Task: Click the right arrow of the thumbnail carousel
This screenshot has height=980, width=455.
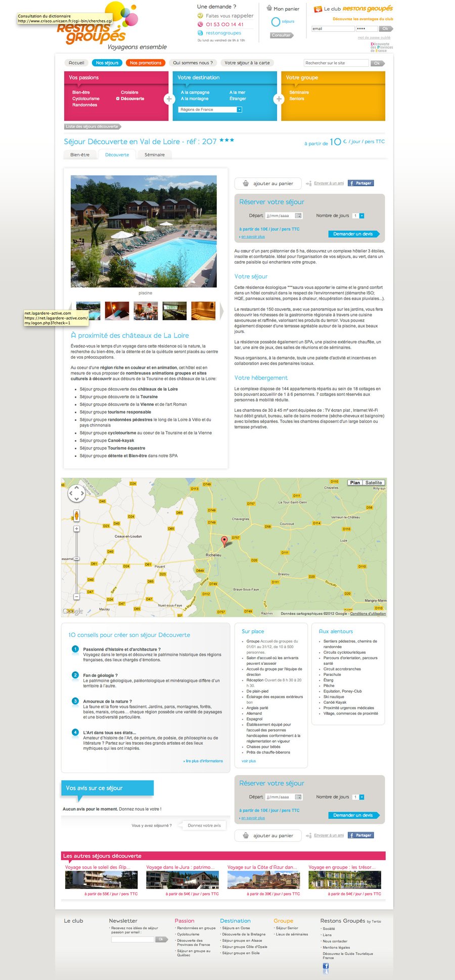Action: tap(221, 311)
